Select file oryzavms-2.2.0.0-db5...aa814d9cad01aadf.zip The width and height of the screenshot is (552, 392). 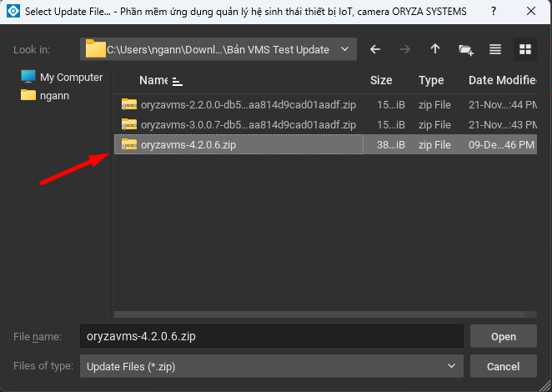pos(248,104)
